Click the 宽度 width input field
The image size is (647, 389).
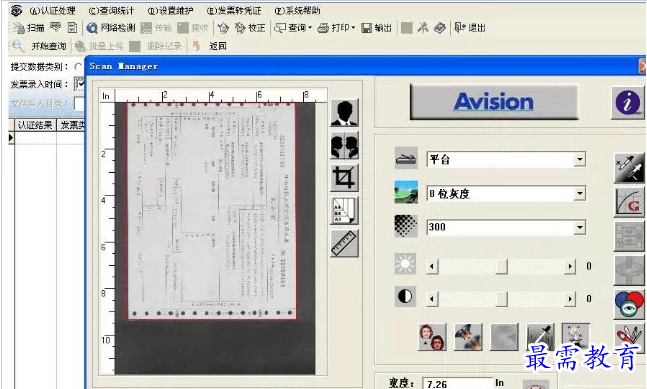(x=459, y=384)
